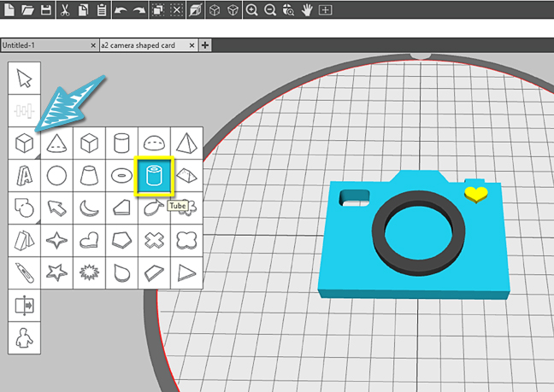Insert a truncated cone shape
Screen dimensions: 554x392
pyautogui.click(x=90, y=176)
